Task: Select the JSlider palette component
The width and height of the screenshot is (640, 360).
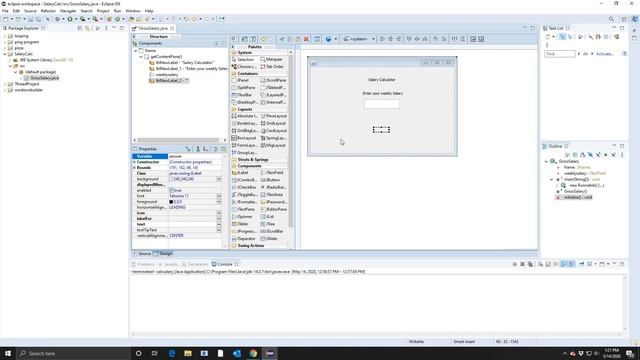Action: [269, 239]
